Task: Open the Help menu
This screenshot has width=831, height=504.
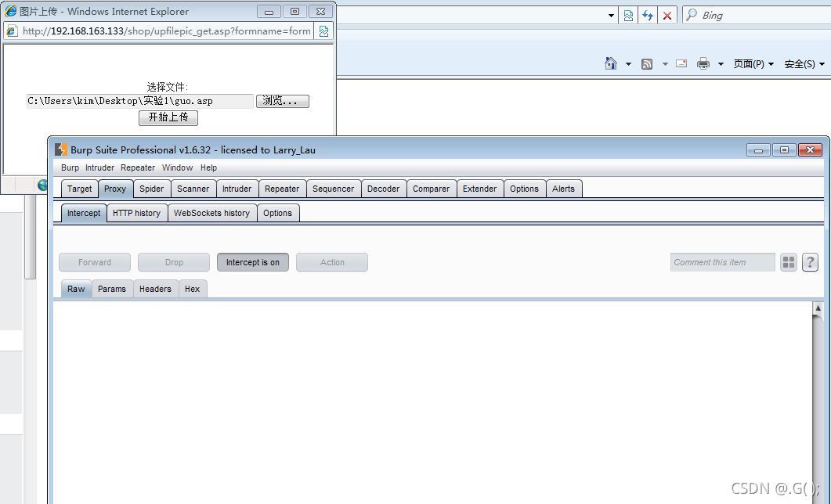Action: click(x=209, y=167)
